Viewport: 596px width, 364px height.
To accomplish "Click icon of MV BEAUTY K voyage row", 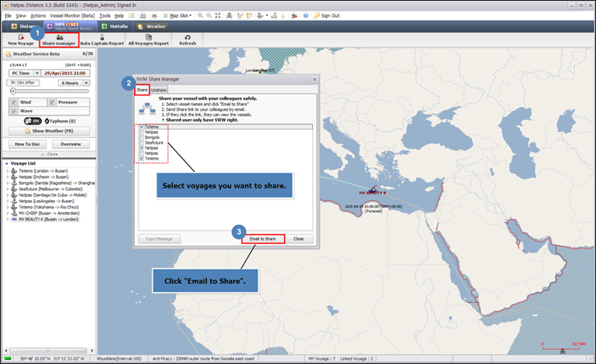I will point(14,219).
